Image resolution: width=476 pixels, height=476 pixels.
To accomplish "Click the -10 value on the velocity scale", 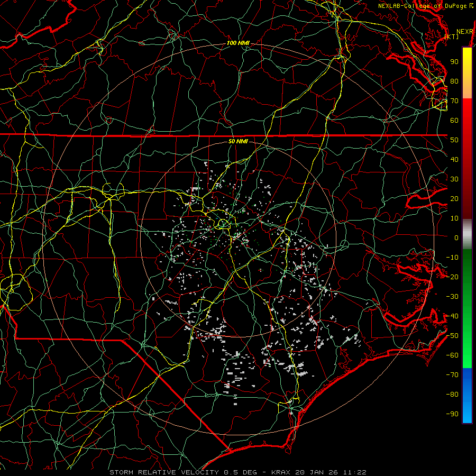I will coord(452,258).
